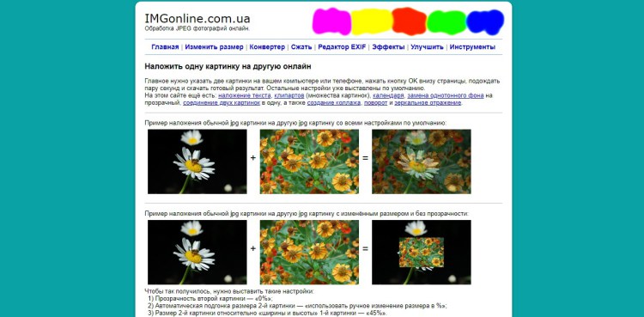
Task: Click the yellow paint blob in the header
Action: click(x=372, y=21)
